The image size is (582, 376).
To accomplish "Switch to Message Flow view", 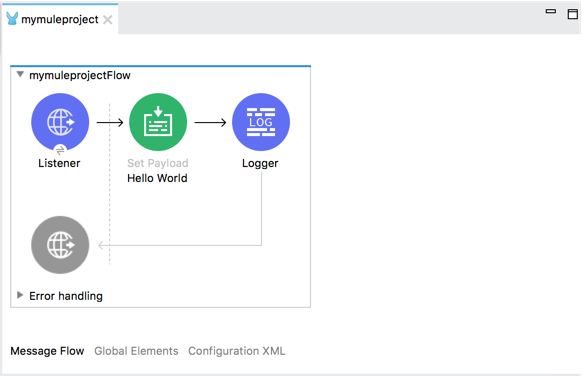I will pyautogui.click(x=47, y=351).
